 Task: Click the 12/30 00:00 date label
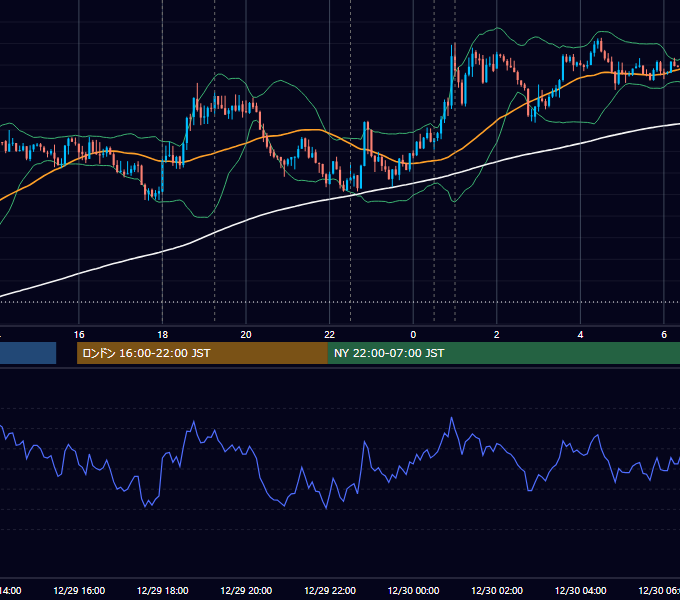413,590
